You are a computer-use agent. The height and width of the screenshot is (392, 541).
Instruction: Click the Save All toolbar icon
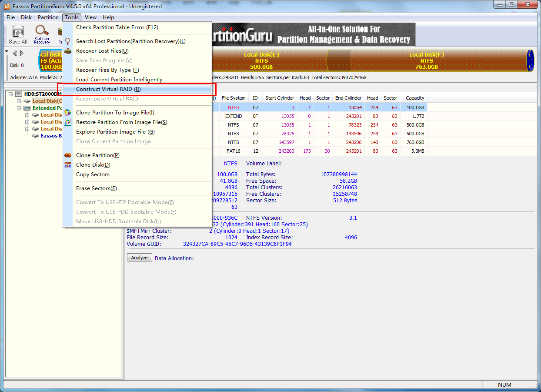point(18,34)
